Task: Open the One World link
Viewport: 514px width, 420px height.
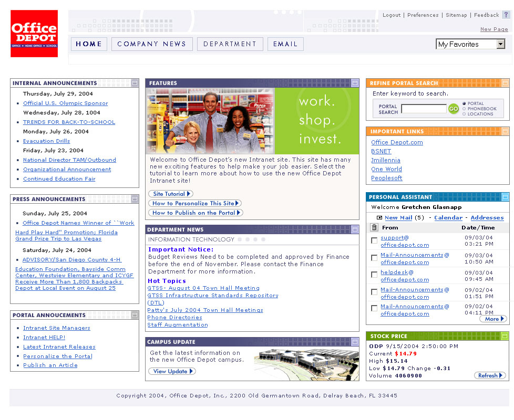Action: 386,169
